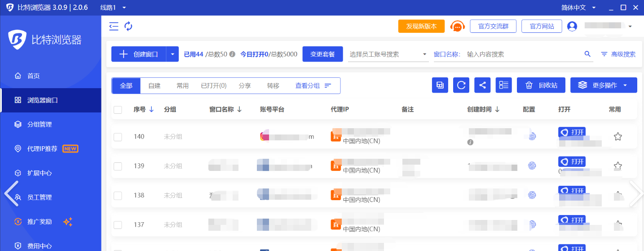Viewport: 644px width, 251px height.
Task: Tick checkbox for row 138
Action: 118,196
